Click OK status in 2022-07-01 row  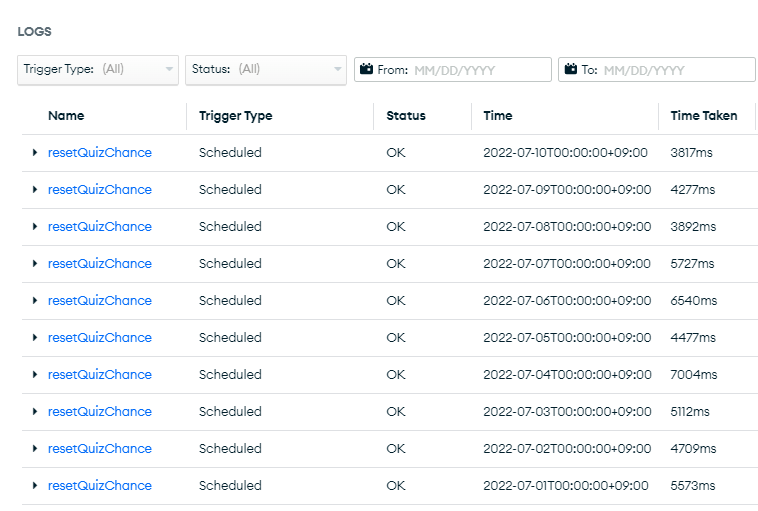pyautogui.click(x=396, y=485)
